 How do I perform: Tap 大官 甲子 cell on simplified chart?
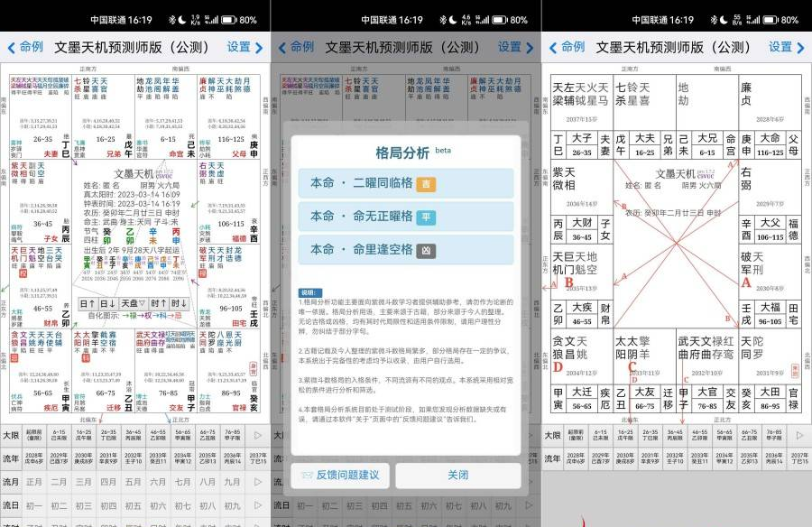707,399
